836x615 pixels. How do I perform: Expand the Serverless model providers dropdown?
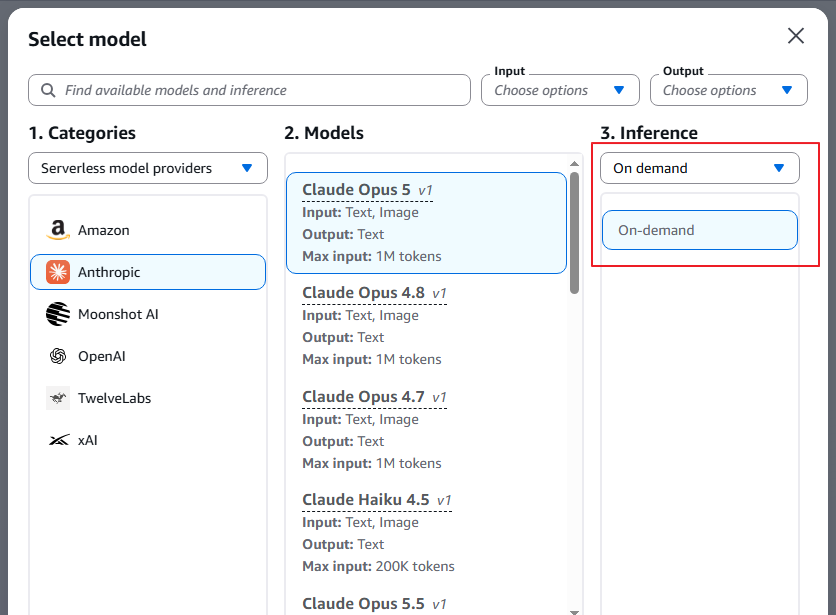[x=148, y=168]
